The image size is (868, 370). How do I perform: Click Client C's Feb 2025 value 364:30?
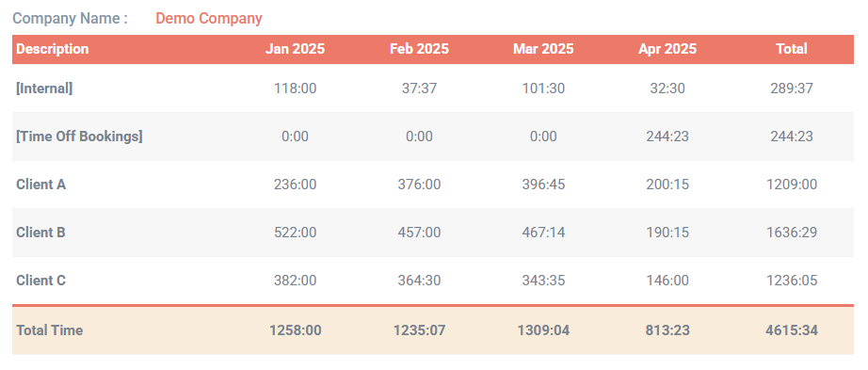coord(419,281)
